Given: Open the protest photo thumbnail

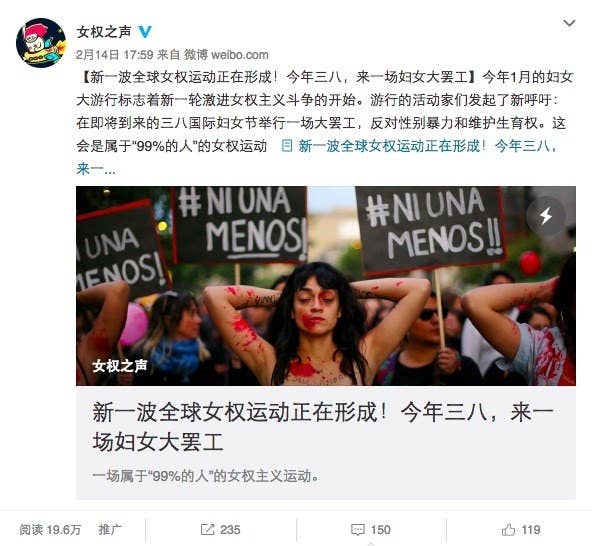Looking at the screenshot, I should [x=326, y=286].
